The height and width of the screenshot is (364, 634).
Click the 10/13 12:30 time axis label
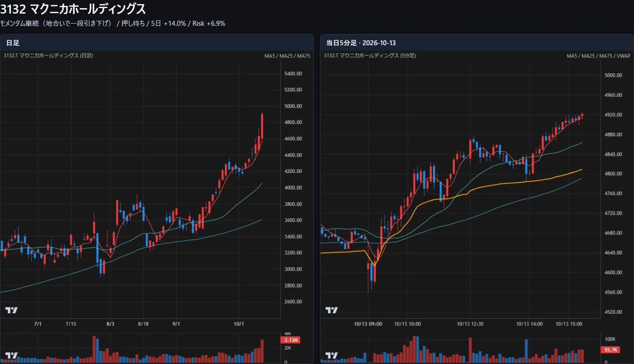click(x=471, y=324)
